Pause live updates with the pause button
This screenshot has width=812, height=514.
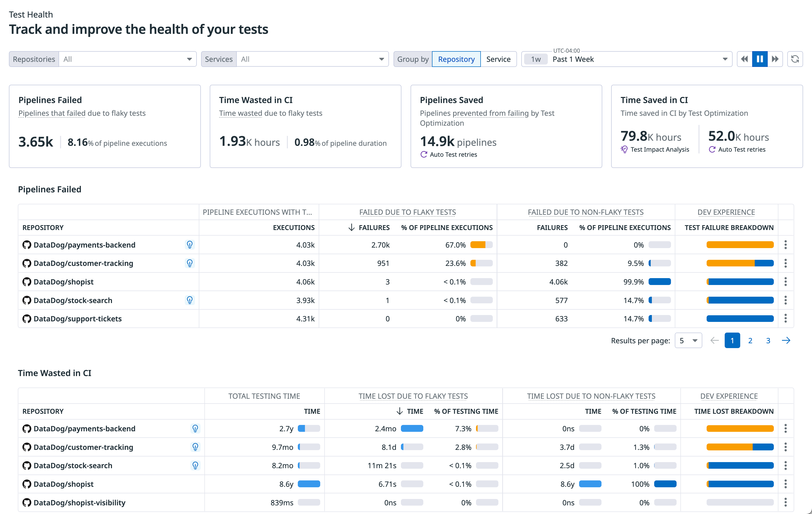(760, 59)
